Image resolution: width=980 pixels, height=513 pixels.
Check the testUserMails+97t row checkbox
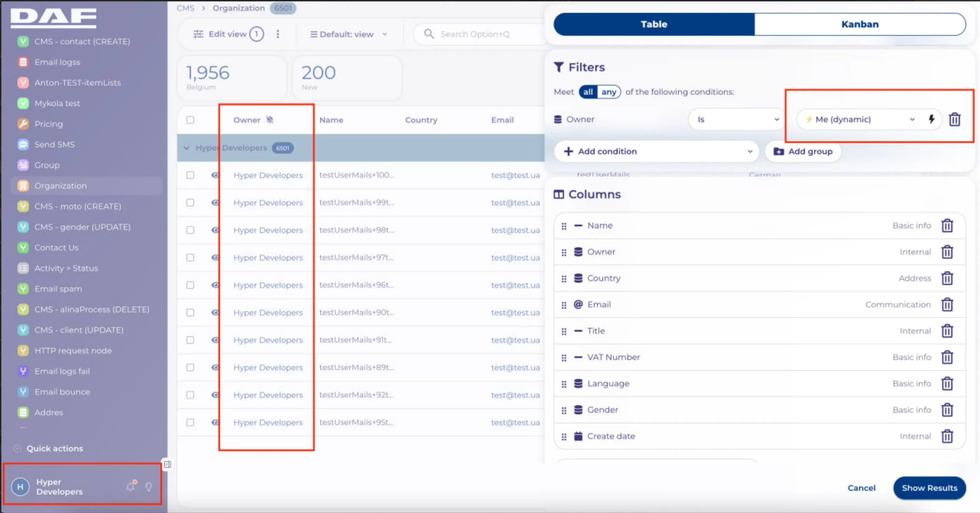pos(190,258)
